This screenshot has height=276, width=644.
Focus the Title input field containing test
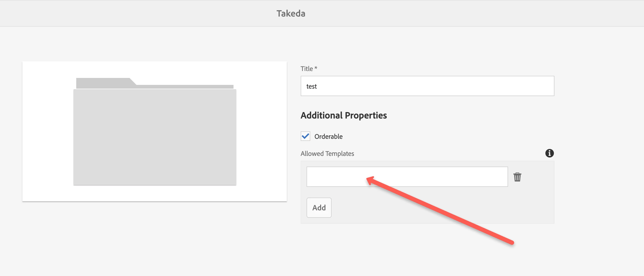coord(427,86)
